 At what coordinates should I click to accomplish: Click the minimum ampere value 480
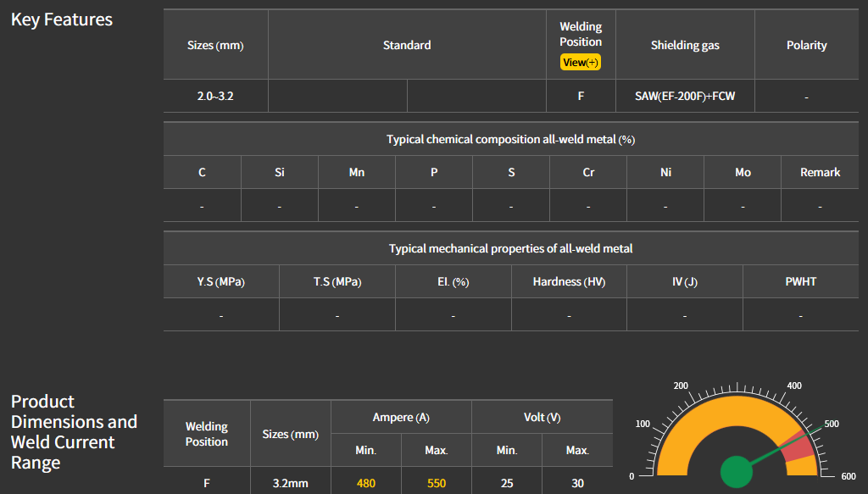click(x=366, y=484)
